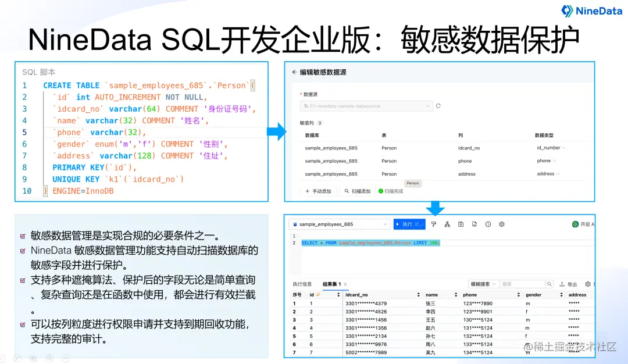
Task: Click the back arrow beside 编辑敏感数据源
Action: coord(294,72)
